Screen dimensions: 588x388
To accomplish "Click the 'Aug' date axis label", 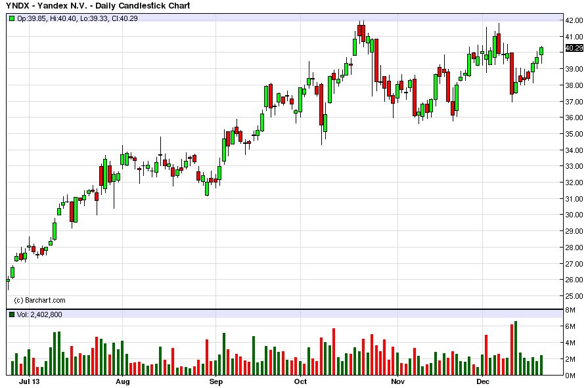I will click(123, 381).
